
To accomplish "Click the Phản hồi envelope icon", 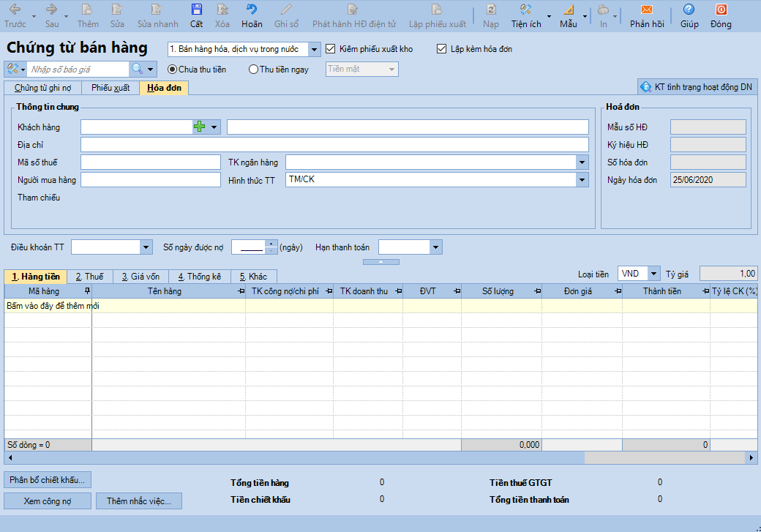I will 646,10.
